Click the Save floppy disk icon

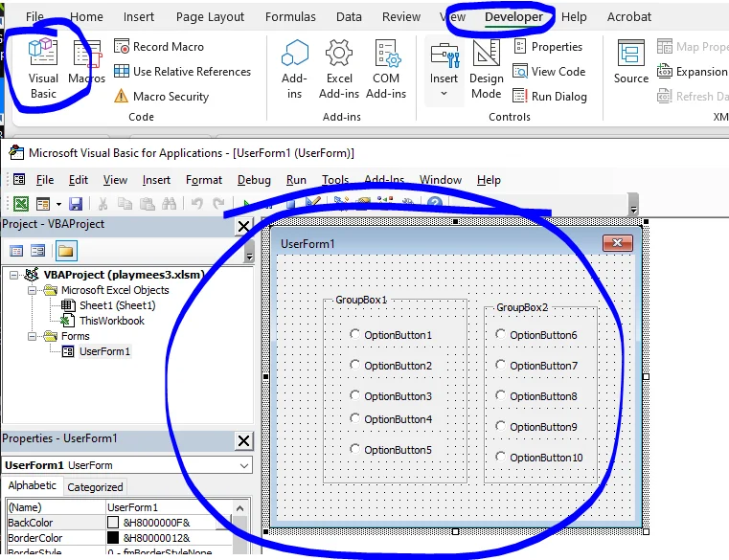[x=76, y=204]
